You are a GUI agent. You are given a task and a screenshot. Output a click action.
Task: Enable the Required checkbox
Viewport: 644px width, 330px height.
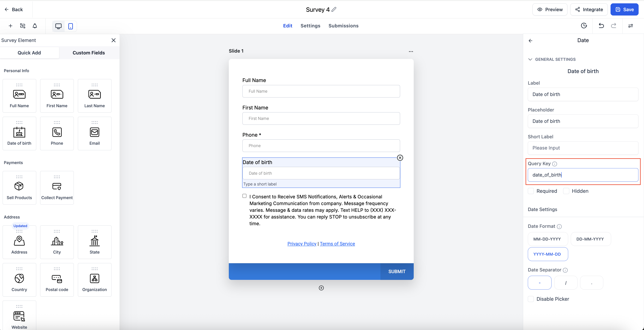531,191
